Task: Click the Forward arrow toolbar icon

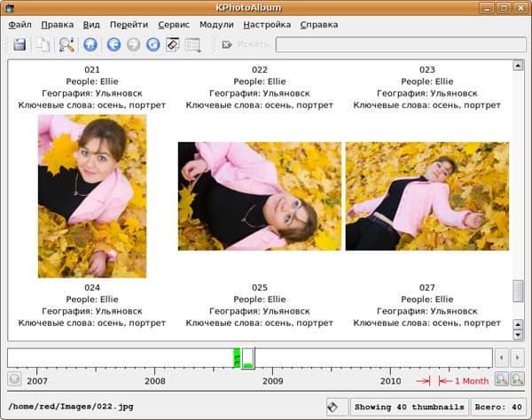Action: pyautogui.click(x=133, y=44)
